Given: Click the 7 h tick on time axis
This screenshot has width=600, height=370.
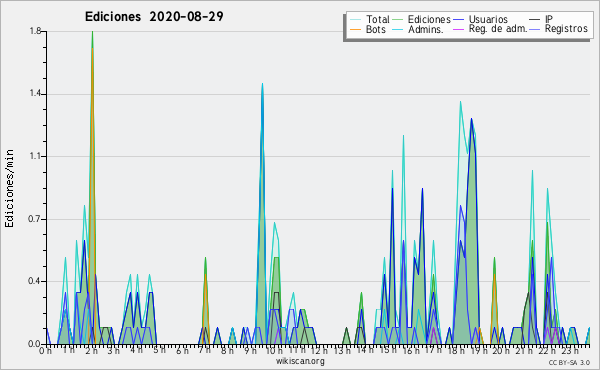Looking at the screenshot, I should click(x=205, y=351).
